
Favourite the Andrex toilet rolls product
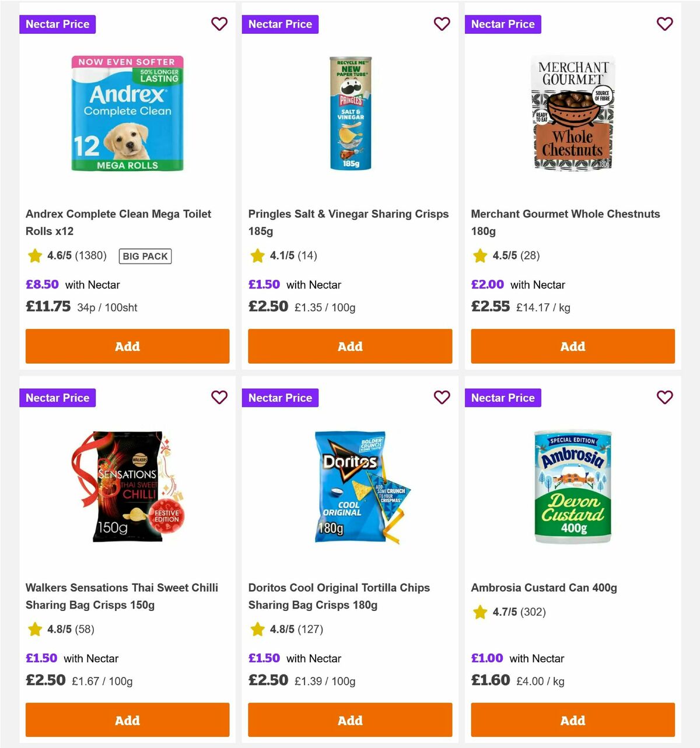click(x=219, y=24)
